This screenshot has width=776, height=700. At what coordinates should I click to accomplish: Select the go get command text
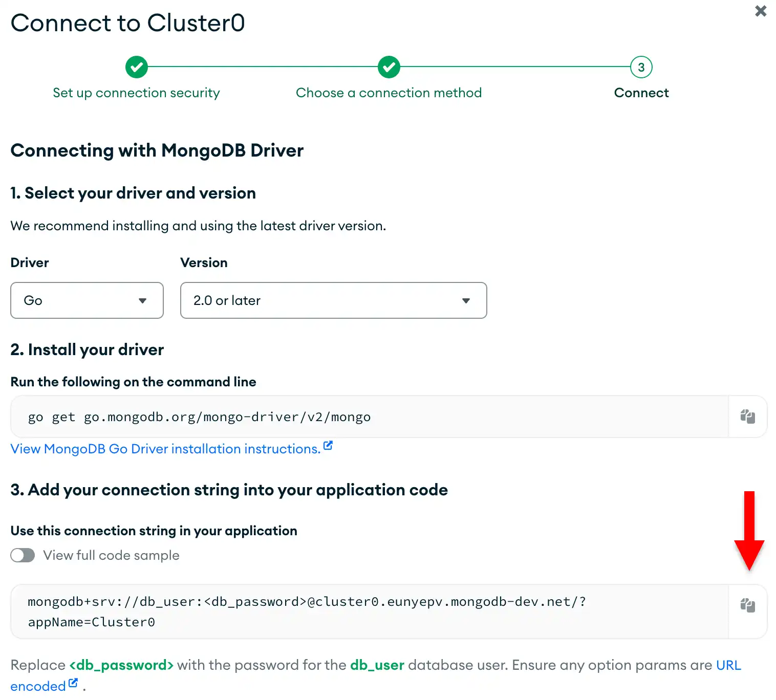pyautogui.click(x=199, y=417)
